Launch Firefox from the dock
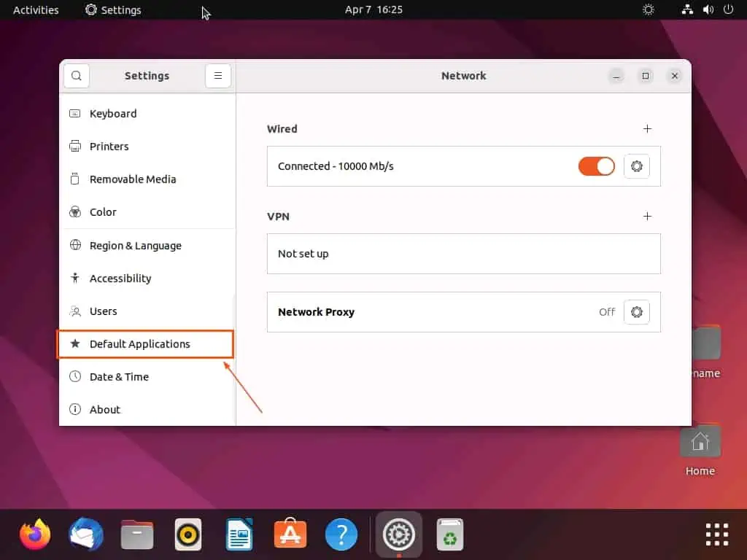Viewport: 747px width, 560px height. coord(35,534)
